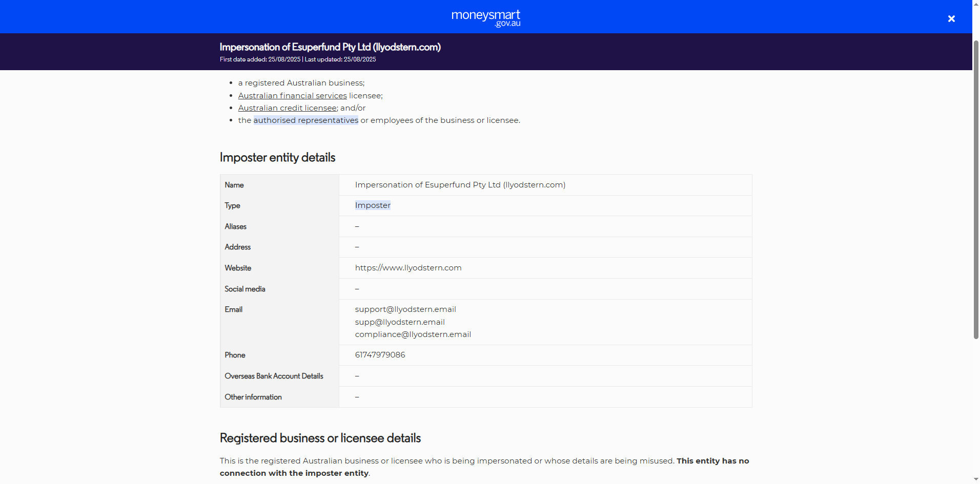Click the highlighted Imposter type value
The height and width of the screenshot is (484, 980).
coord(373,205)
